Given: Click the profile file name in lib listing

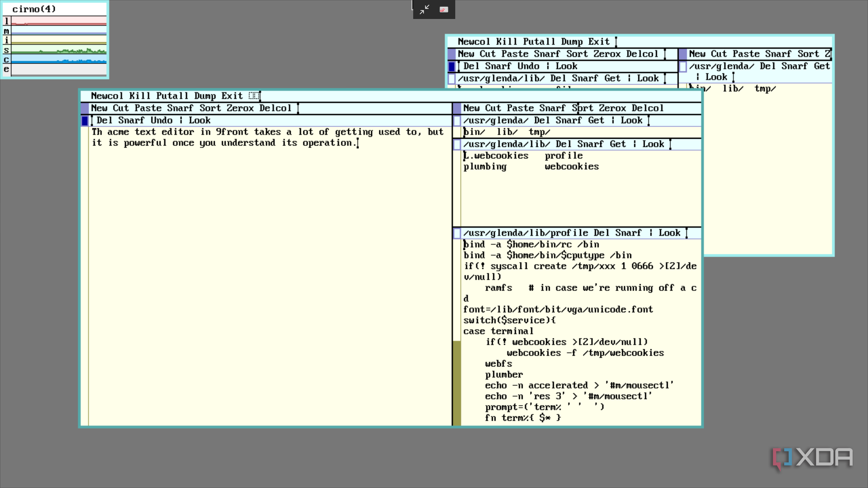Looking at the screenshot, I should (x=564, y=155).
